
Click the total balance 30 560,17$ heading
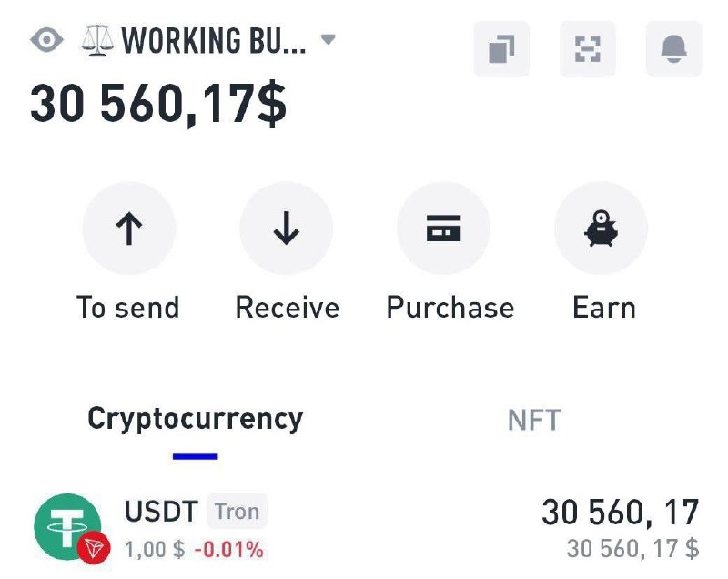[x=158, y=104]
